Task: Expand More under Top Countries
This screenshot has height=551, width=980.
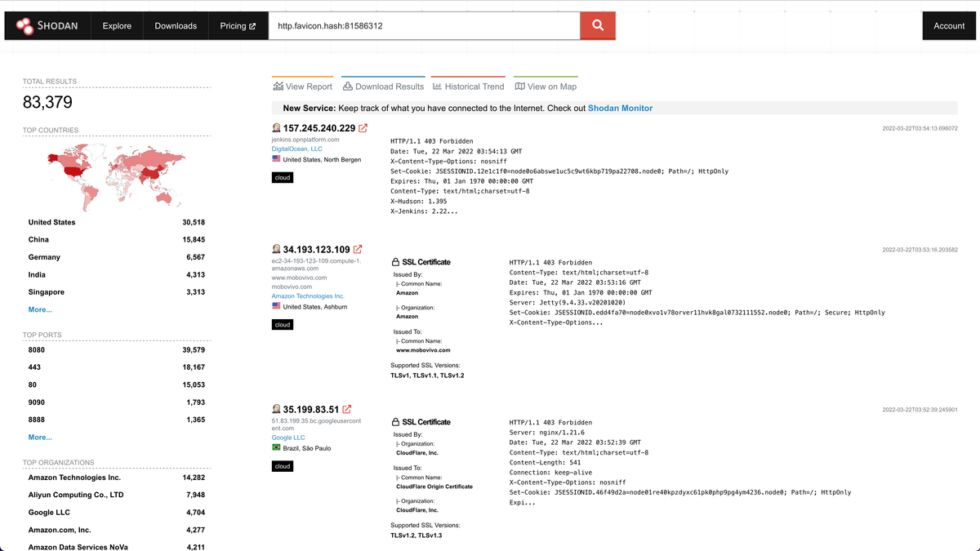Action: pos(40,310)
